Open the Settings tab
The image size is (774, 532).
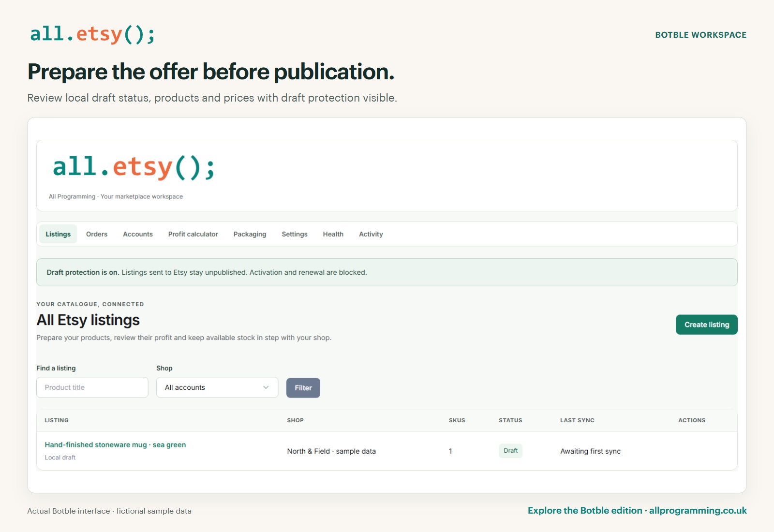pos(295,234)
